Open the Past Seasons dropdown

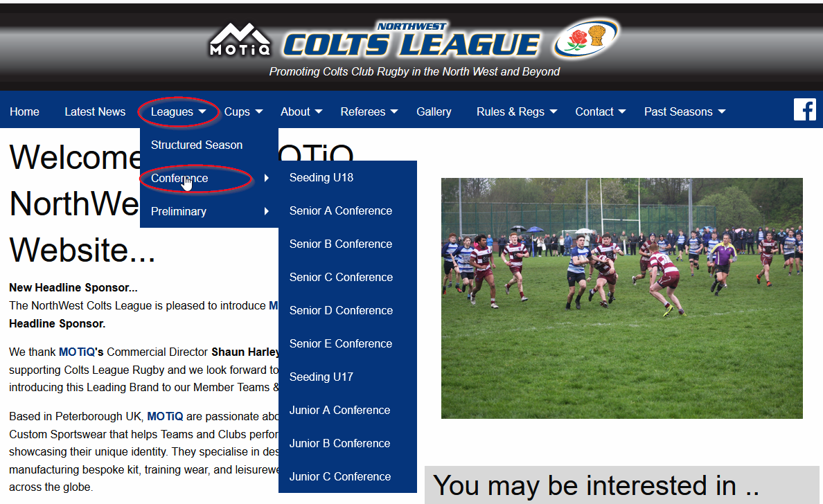[684, 111]
